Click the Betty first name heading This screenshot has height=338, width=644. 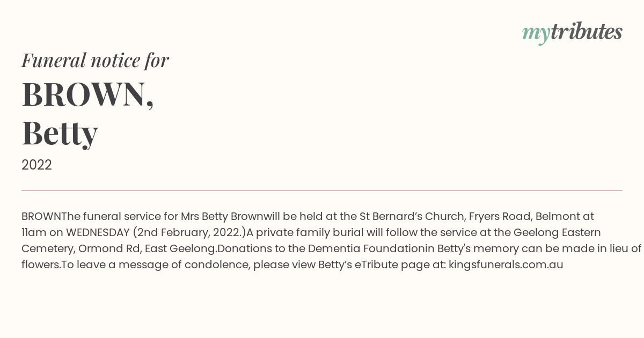[x=60, y=133]
